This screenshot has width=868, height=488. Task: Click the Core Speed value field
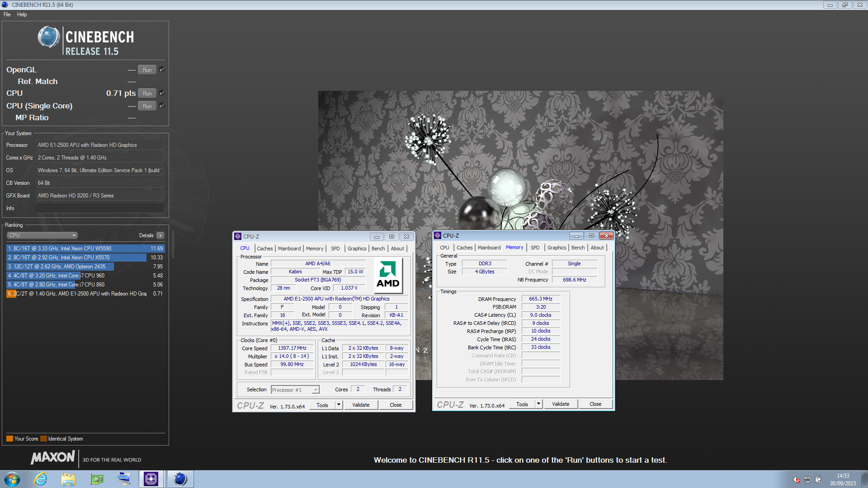click(292, 348)
